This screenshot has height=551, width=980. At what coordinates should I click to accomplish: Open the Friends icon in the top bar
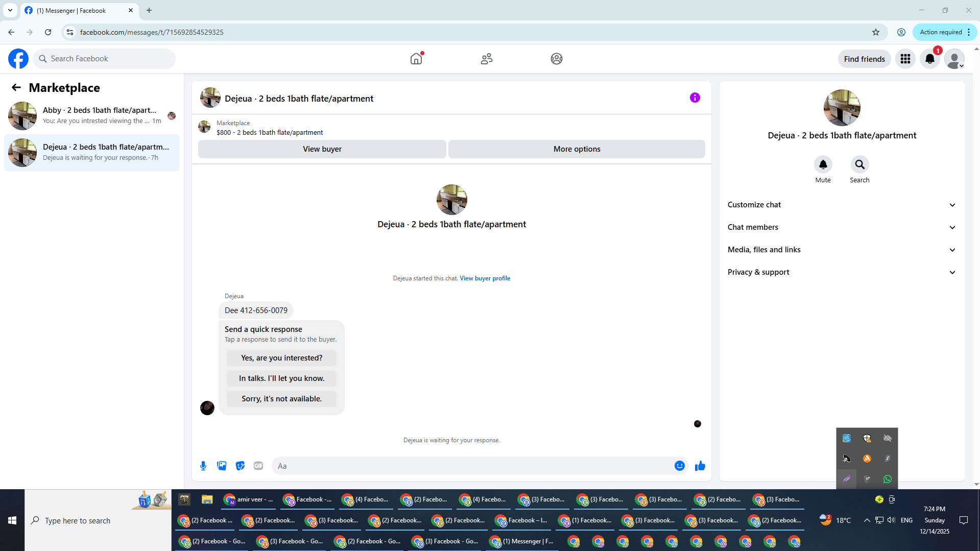click(487, 59)
